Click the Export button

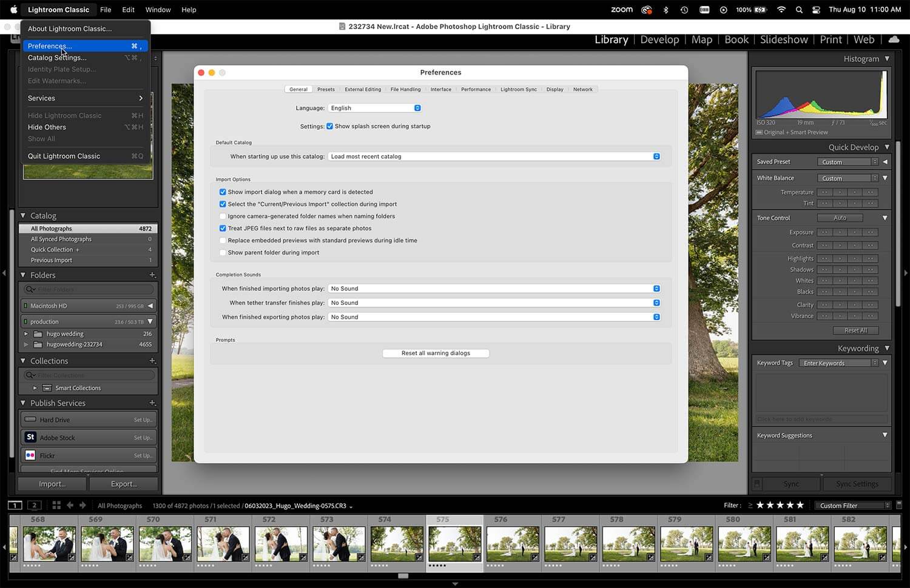124,484
